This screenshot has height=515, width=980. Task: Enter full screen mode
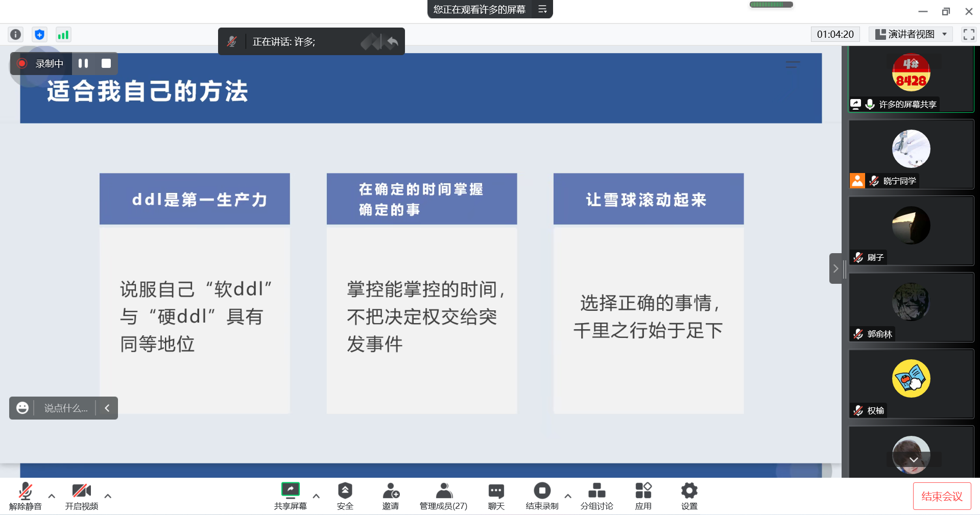point(969,34)
